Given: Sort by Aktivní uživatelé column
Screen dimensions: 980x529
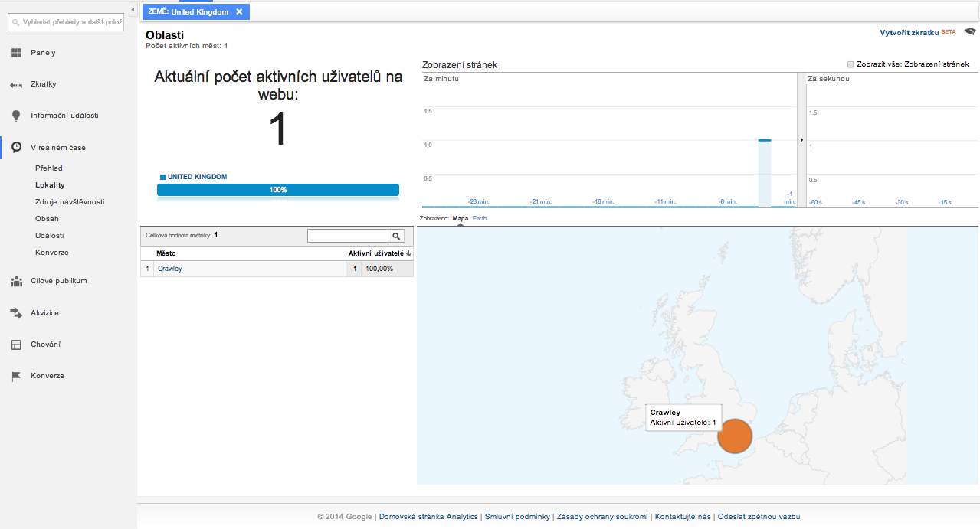Looking at the screenshot, I should pyautogui.click(x=380, y=253).
